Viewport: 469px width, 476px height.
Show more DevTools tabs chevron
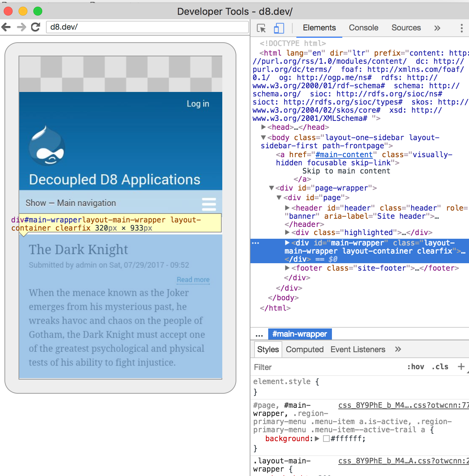pyautogui.click(x=437, y=28)
